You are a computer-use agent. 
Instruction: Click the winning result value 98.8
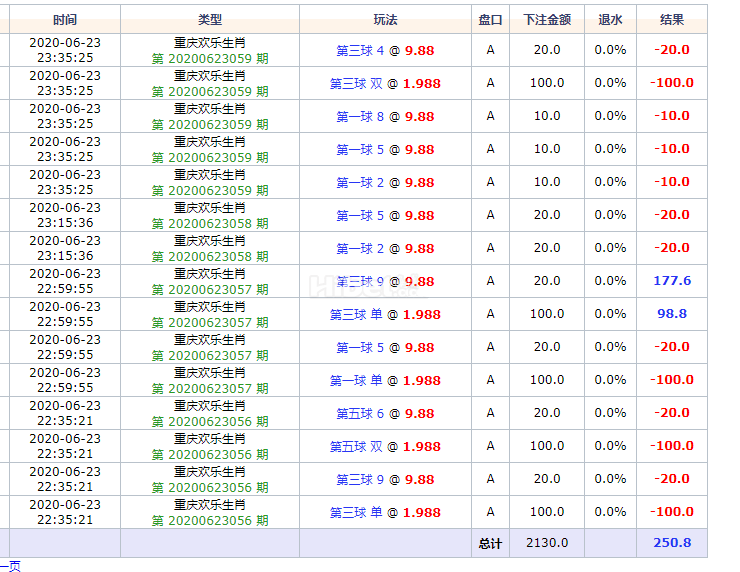pyautogui.click(x=672, y=314)
